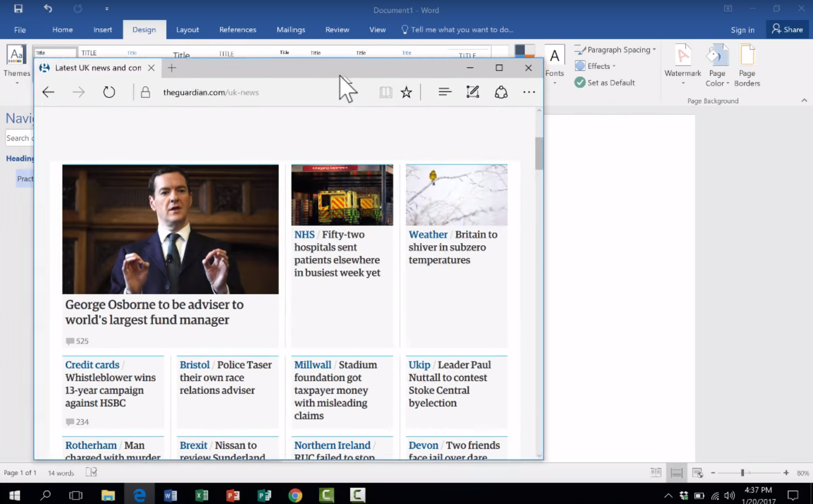This screenshot has height=504, width=813.
Task: Open Ukip Paul Nuttall story
Action: tap(450, 384)
